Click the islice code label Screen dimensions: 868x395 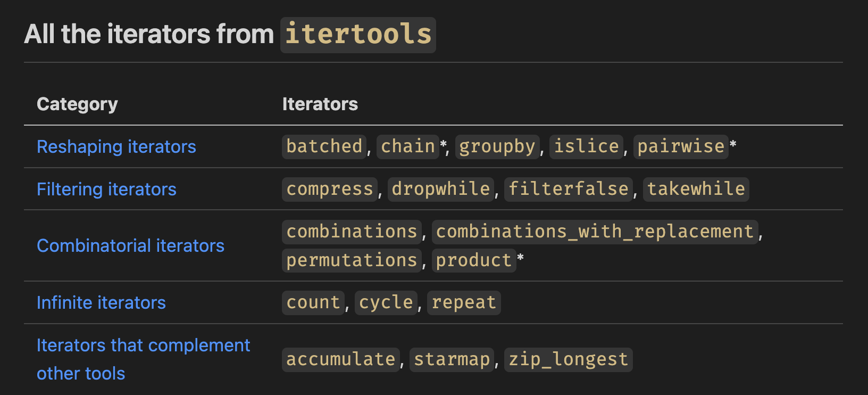[x=586, y=146]
